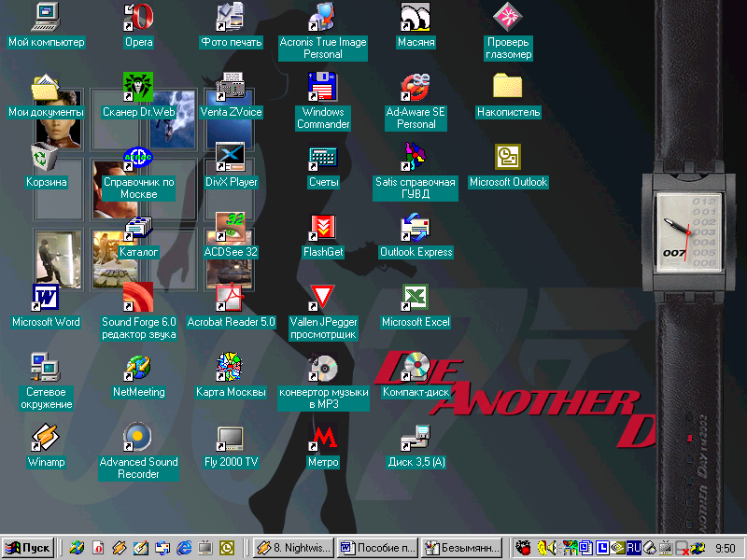Switch to the 'Пособие п...' Word taskbar button
747x560 pixels.
(378, 548)
